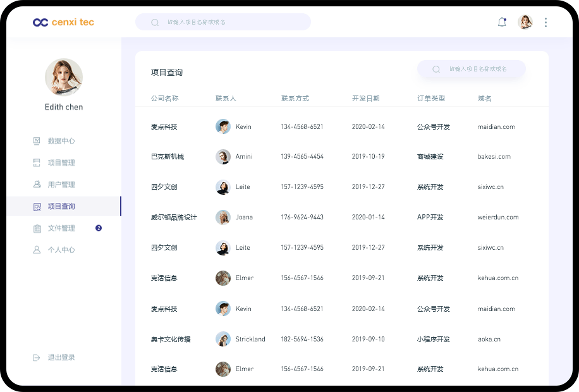Click Kevin's avatar in first 麦点科技 row

[223, 126]
